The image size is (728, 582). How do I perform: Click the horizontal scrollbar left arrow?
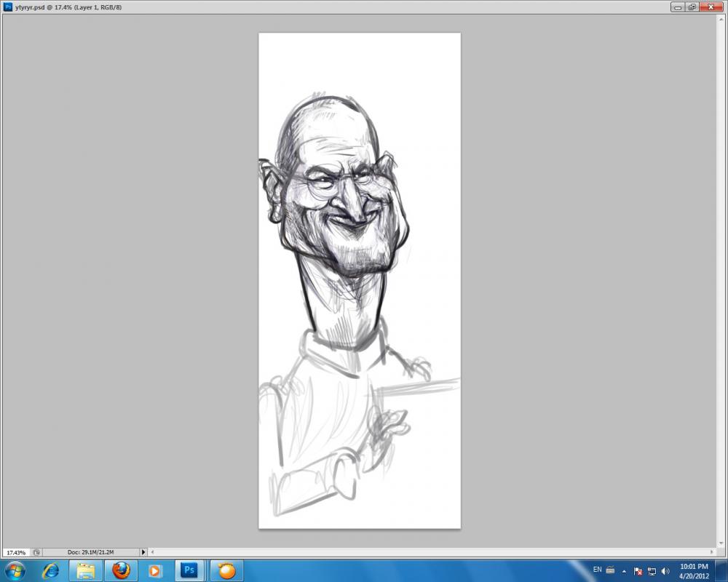click(152, 552)
